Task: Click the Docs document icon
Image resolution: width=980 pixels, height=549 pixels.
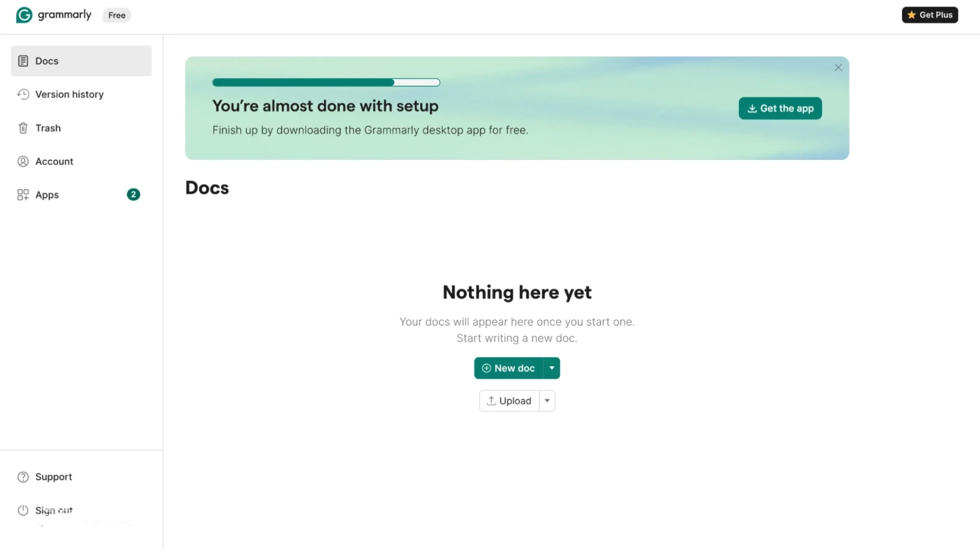Action: coord(23,61)
